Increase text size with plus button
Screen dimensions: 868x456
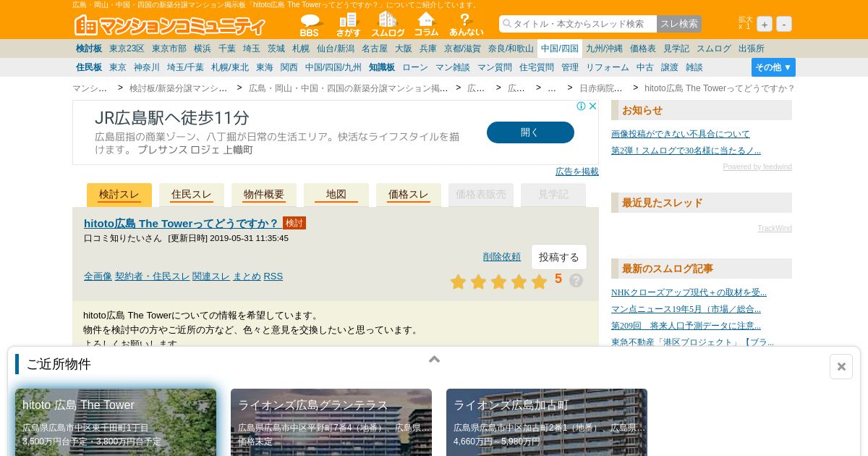765,24
